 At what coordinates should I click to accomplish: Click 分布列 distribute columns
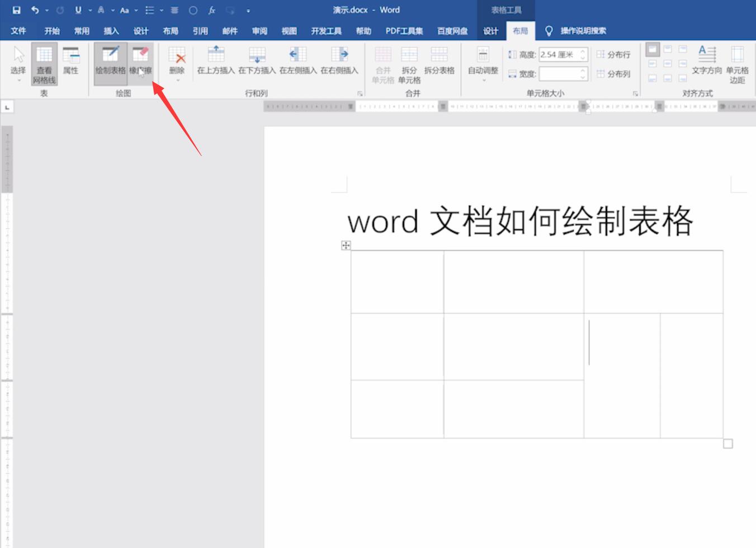613,74
